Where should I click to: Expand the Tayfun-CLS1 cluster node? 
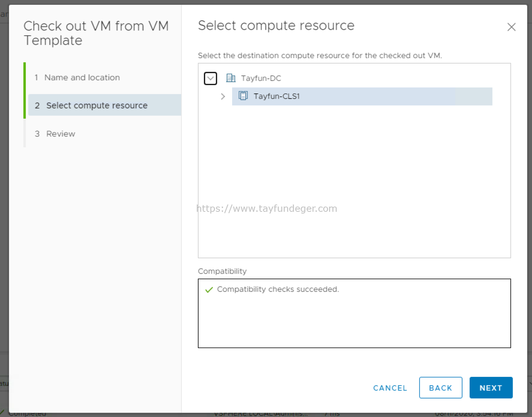223,97
